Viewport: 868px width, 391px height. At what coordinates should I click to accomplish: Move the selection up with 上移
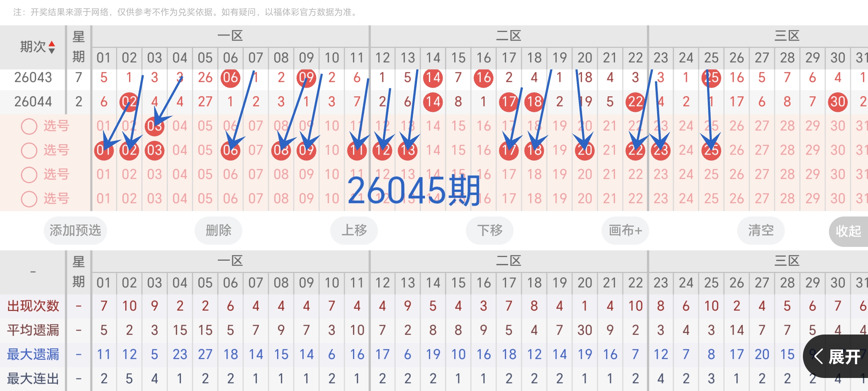(x=354, y=230)
